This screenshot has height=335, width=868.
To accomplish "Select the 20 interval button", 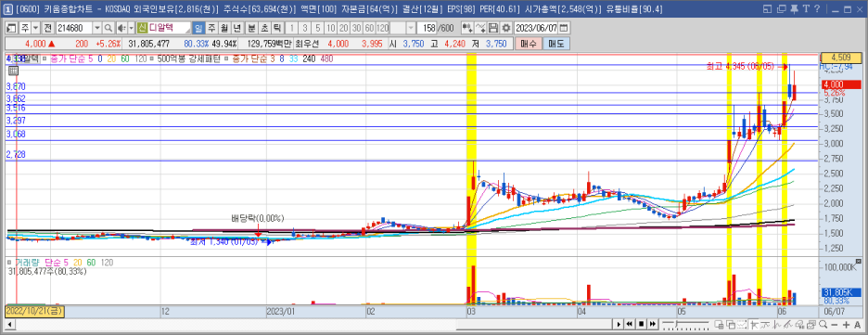I will pyautogui.click(x=343, y=28).
